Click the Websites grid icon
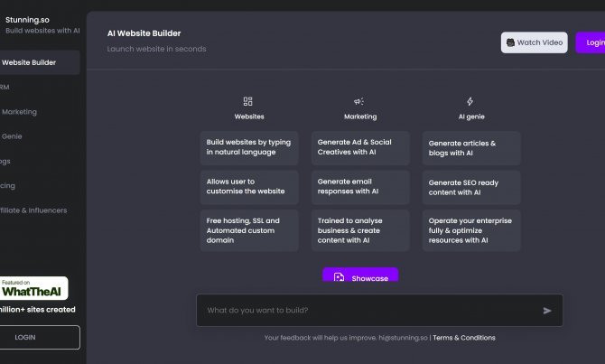The height and width of the screenshot is (364, 605). (x=247, y=101)
